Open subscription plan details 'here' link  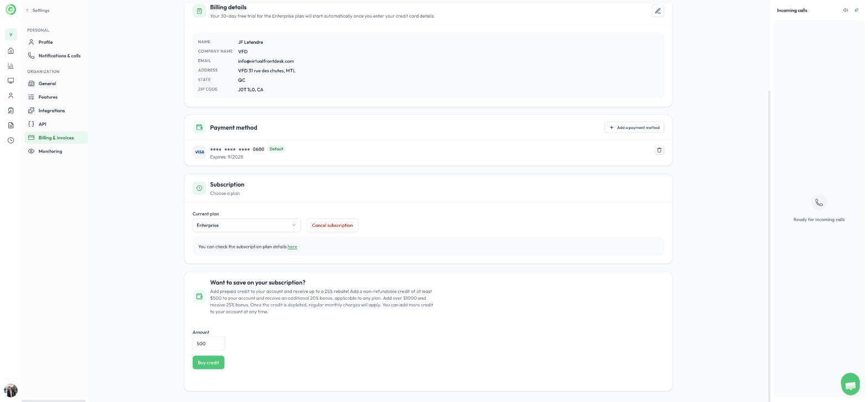point(292,247)
